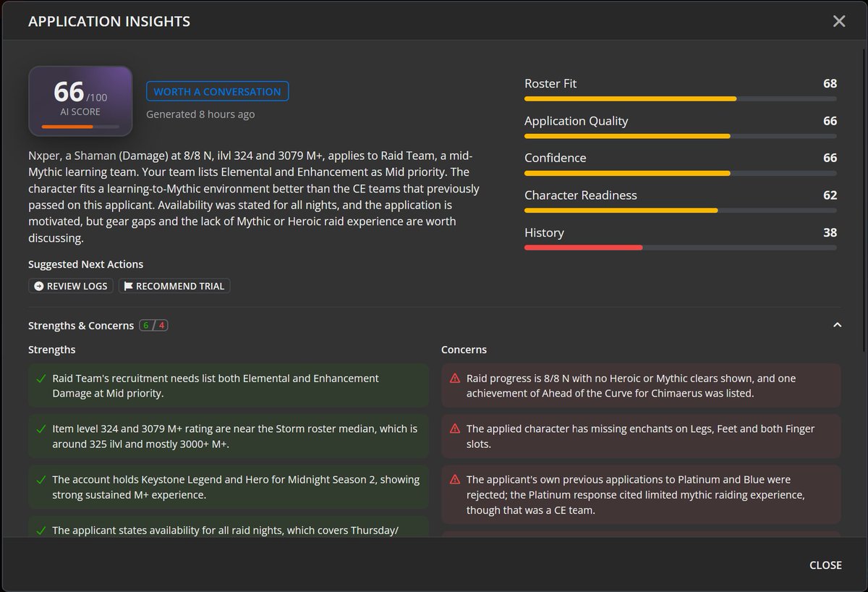Click the Roster Fit label
Screen dimensions: 868x592
pyautogui.click(x=550, y=83)
